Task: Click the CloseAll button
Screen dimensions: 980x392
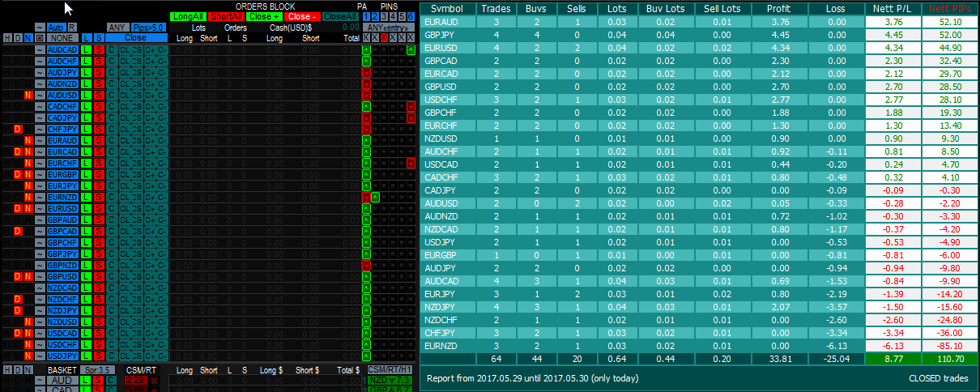Action: [340, 16]
